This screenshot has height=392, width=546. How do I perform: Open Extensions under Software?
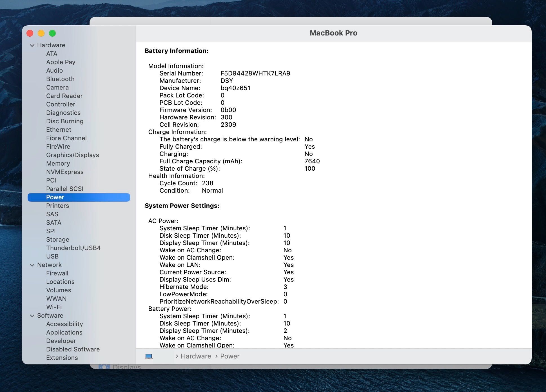tap(62, 358)
